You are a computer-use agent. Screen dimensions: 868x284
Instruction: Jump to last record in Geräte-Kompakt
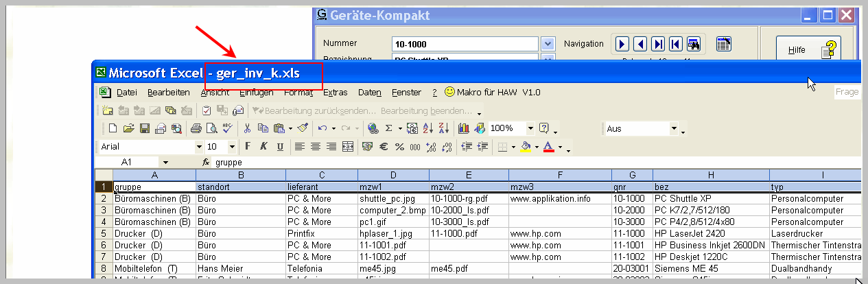pyautogui.click(x=657, y=44)
